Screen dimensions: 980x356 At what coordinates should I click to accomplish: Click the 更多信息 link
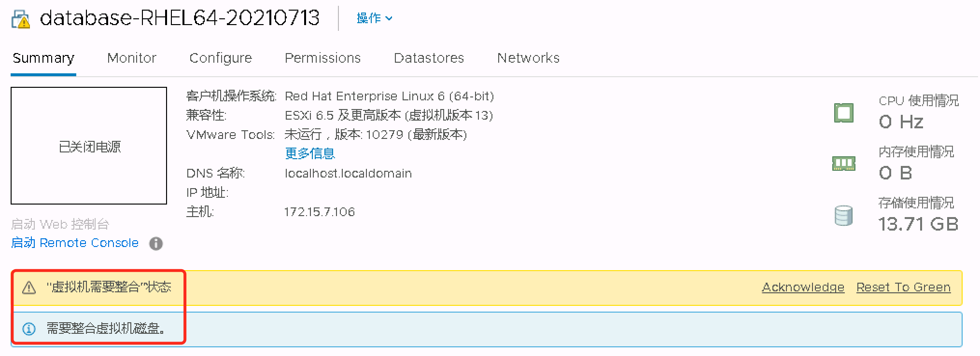pos(310,154)
